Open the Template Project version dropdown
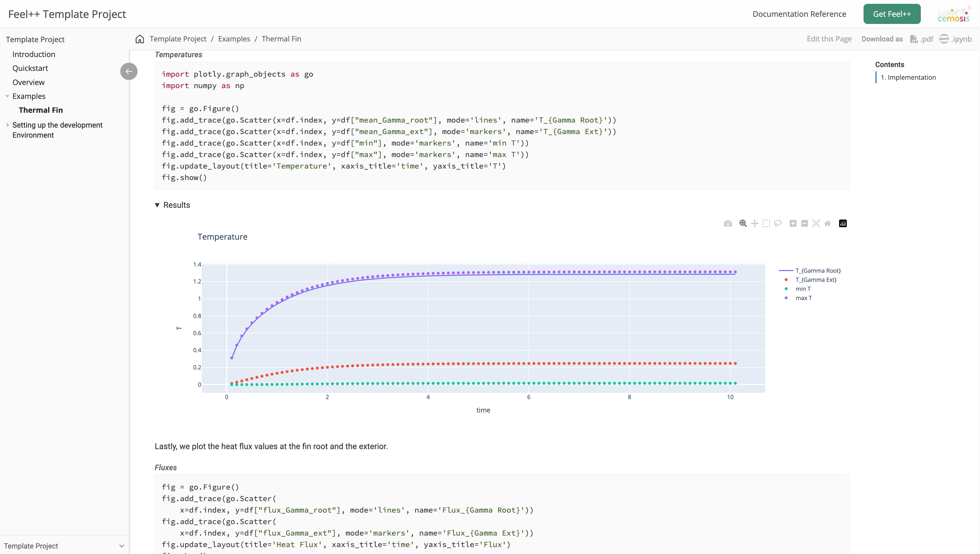Screen dimensions: 980x554 coord(64,546)
